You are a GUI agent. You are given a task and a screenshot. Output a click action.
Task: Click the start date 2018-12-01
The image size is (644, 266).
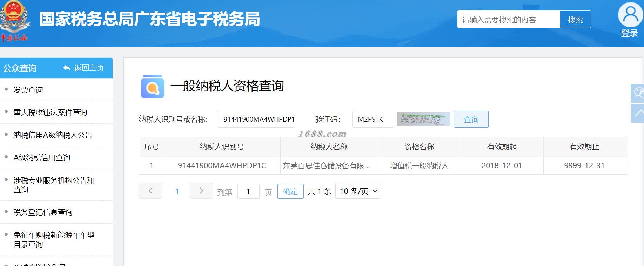[502, 165]
